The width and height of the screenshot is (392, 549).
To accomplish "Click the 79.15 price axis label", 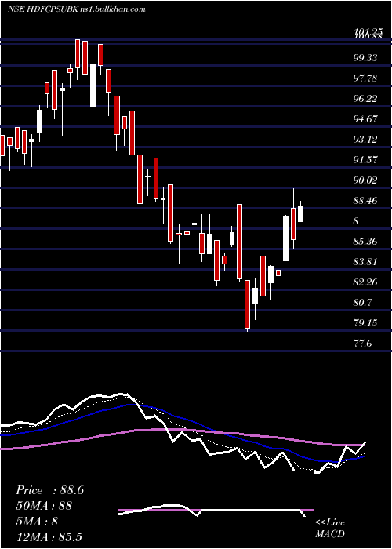I will point(366,323).
